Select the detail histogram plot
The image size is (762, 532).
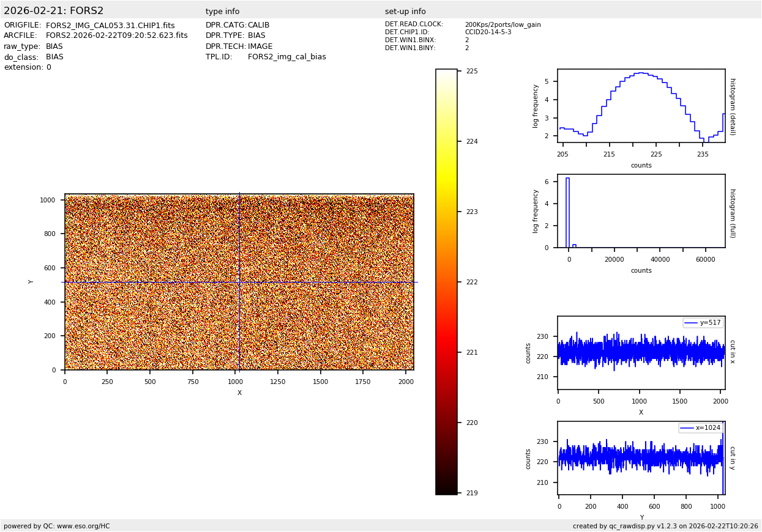tap(641, 106)
